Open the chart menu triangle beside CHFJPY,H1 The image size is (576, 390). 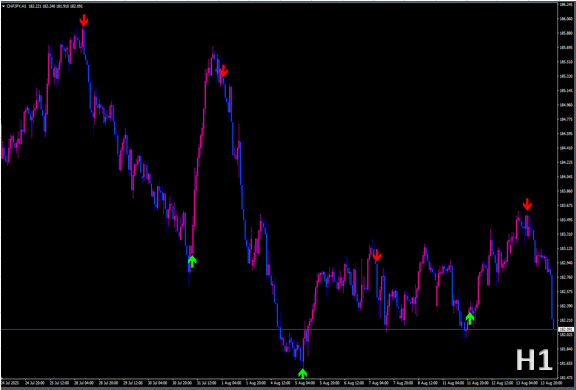pos(4,6)
